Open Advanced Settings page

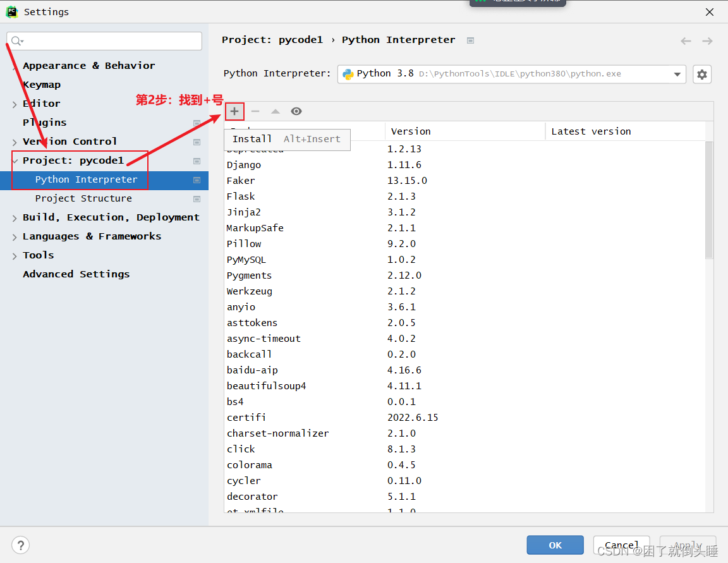(x=76, y=274)
